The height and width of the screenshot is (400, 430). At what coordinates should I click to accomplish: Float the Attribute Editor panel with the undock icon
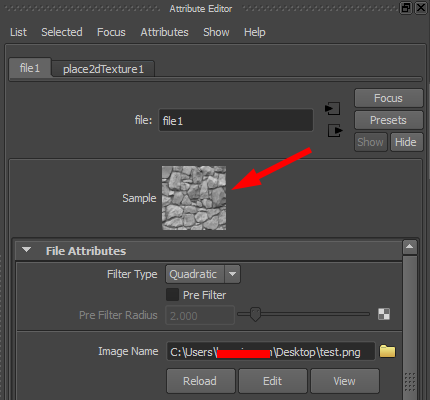(x=406, y=8)
